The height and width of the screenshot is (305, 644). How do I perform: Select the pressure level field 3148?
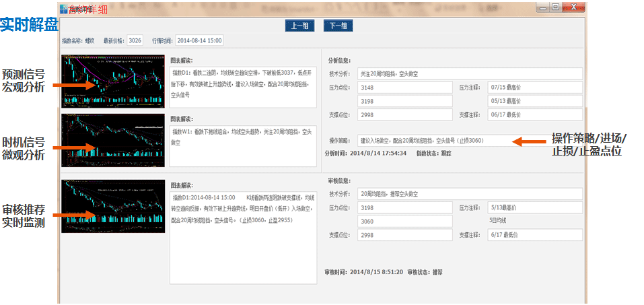(405, 88)
